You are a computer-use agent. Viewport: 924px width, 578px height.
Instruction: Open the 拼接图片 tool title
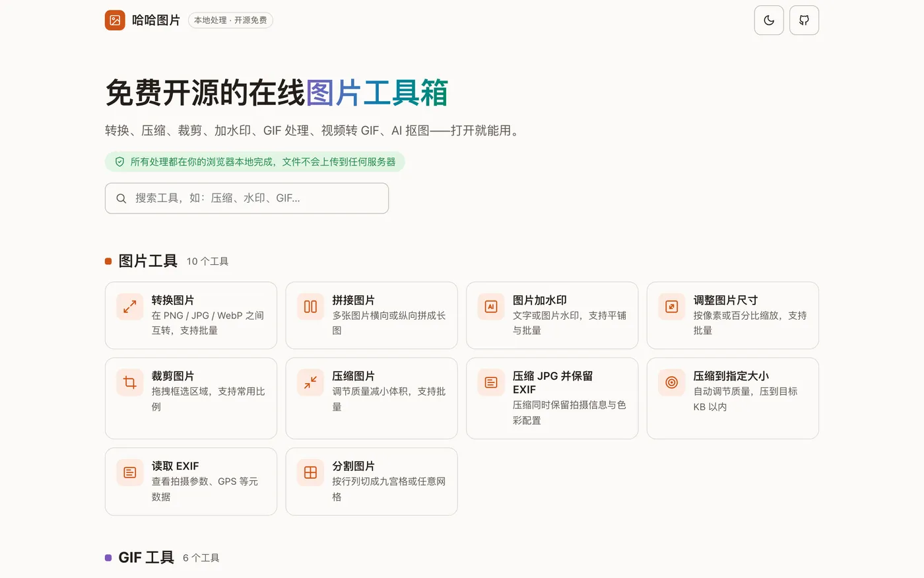pyautogui.click(x=353, y=300)
